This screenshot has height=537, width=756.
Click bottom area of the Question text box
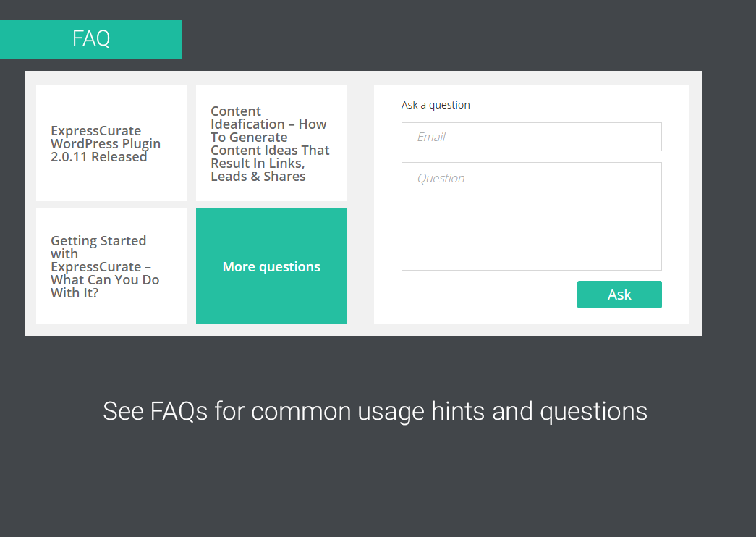pyautogui.click(x=532, y=257)
